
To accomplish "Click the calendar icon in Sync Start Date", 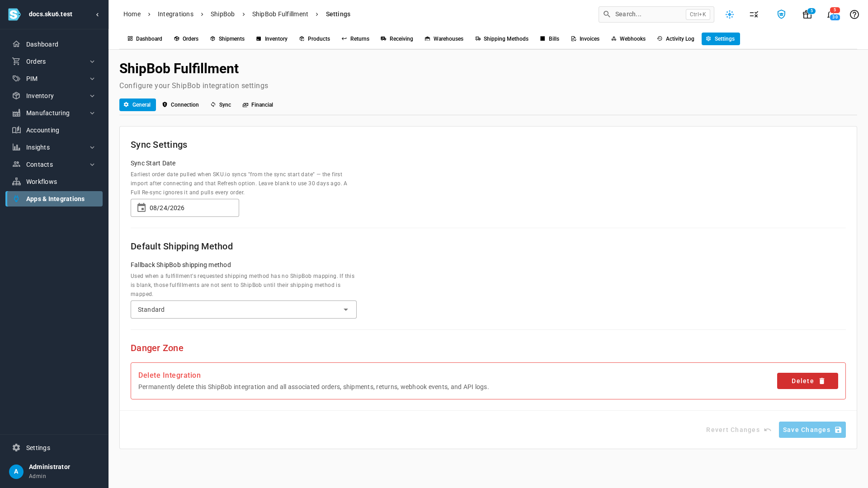I will (142, 208).
